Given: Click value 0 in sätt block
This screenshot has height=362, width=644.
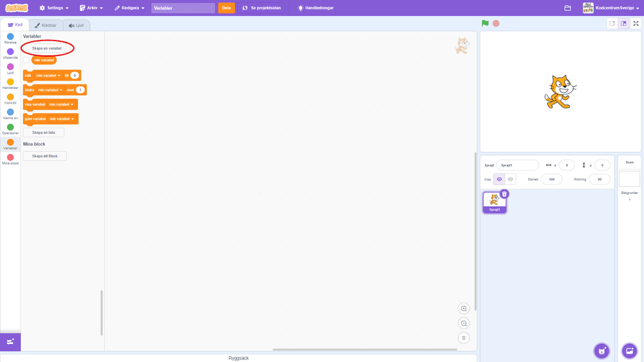Looking at the screenshot, I should (x=74, y=75).
